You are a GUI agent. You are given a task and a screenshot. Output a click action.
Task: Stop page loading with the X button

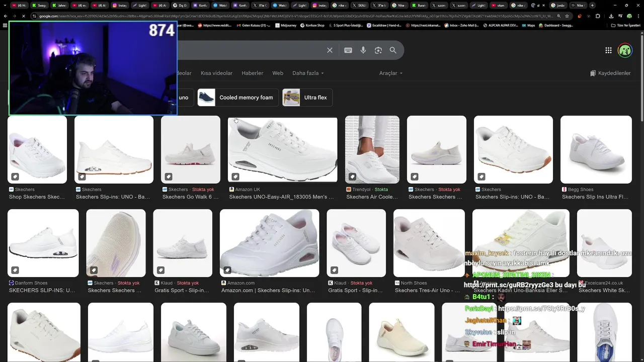click(x=24, y=16)
